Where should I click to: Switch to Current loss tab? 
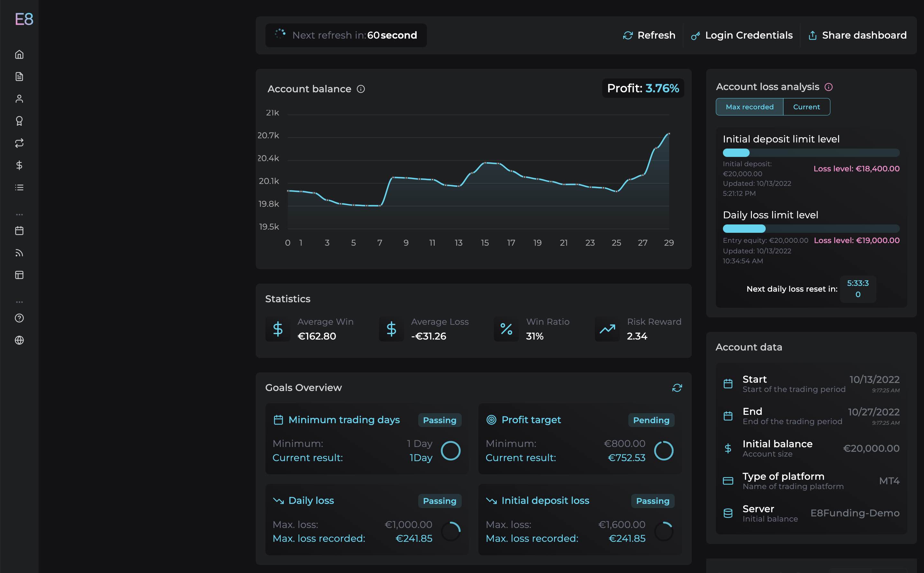(806, 107)
